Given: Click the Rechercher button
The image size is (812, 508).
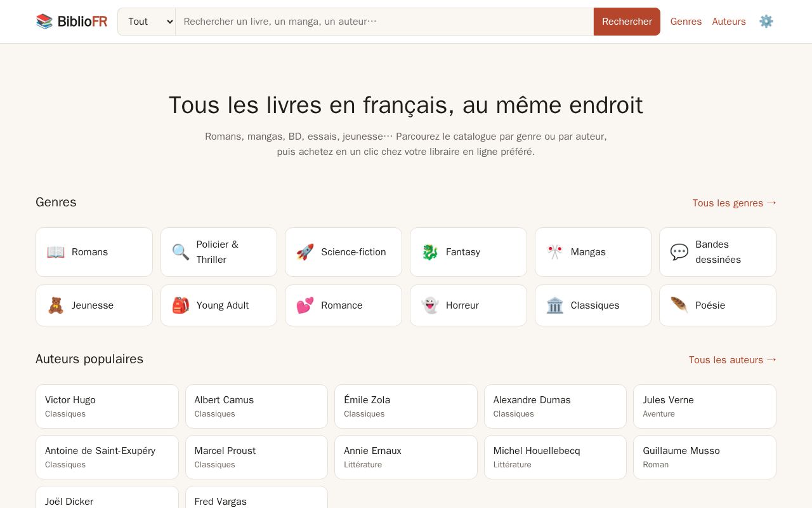Looking at the screenshot, I should click(x=627, y=22).
